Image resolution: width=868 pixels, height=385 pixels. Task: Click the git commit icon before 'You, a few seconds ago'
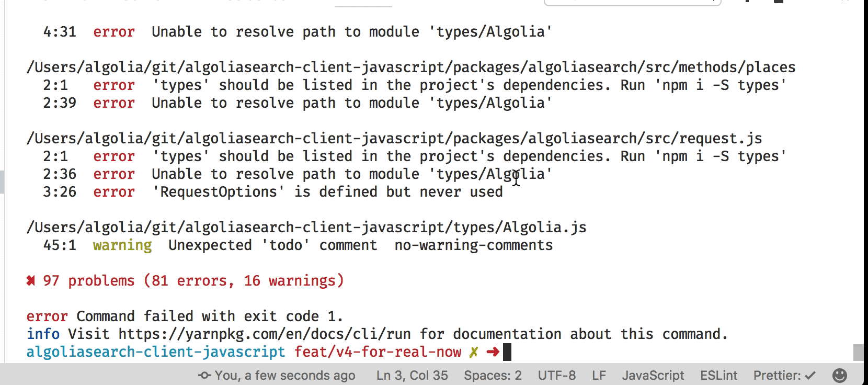(x=204, y=376)
